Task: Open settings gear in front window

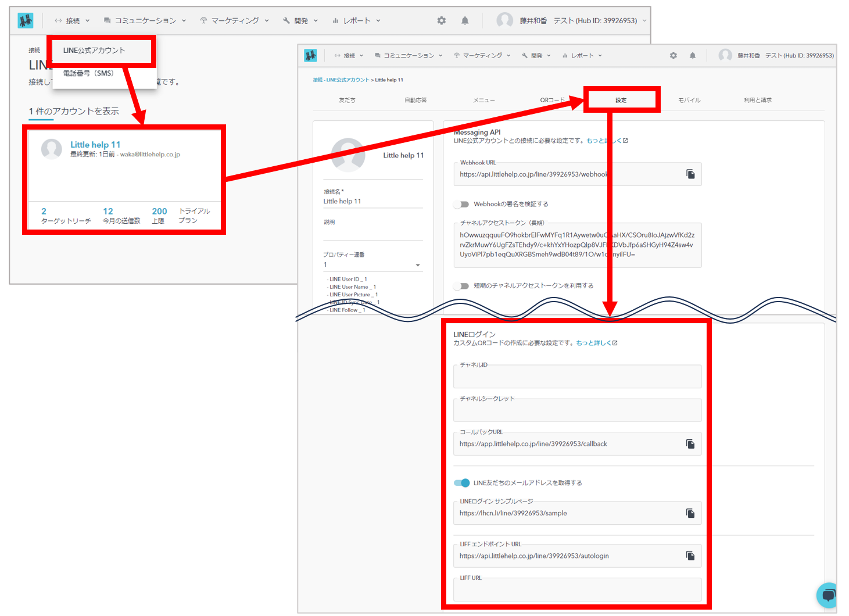Action: (x=674, y=56)
